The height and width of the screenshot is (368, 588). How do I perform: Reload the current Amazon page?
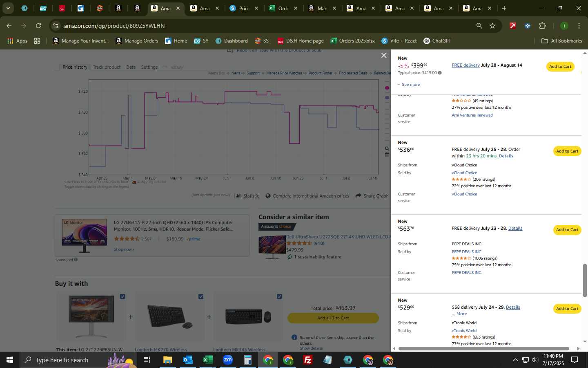tap(38, 26)
